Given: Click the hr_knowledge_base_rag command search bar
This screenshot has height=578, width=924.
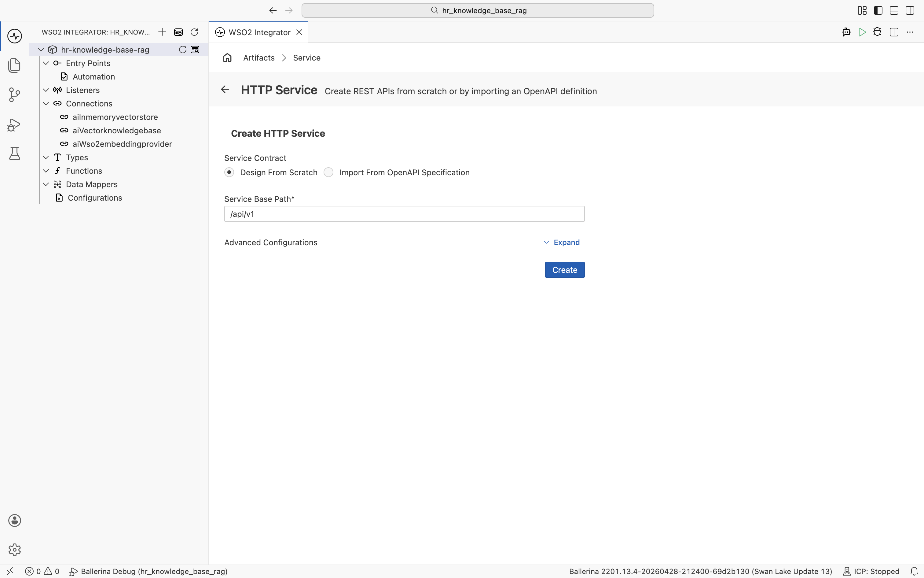Looking at the screenshot, I should [x=478, y=10].
